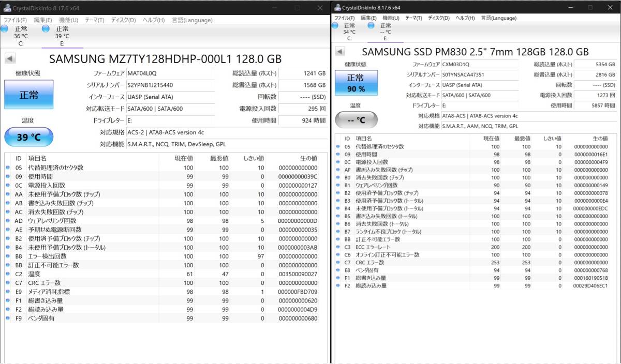Select ID F9 ベンダ固有 row
Screen dimensions: 621x364
tap(162, 318)
